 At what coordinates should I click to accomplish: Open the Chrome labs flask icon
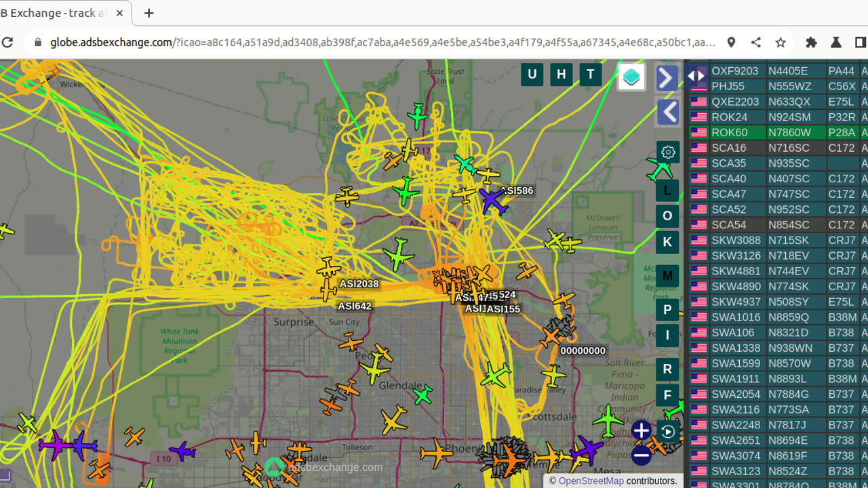[x=835, y=42]
